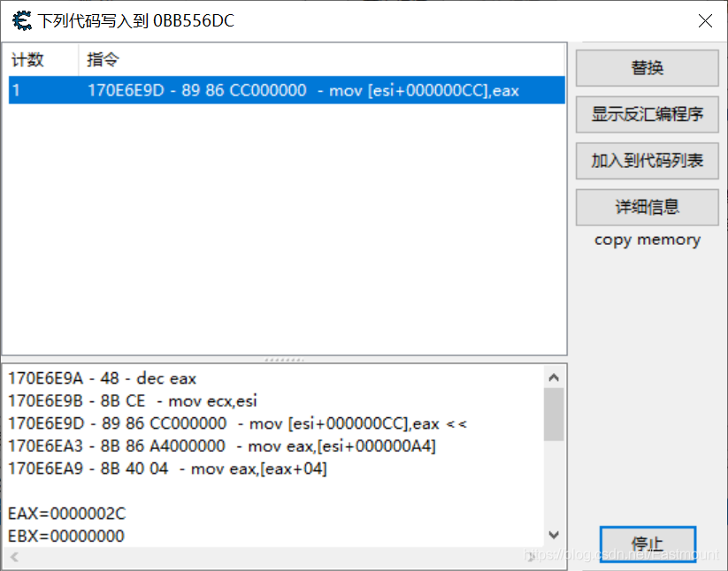
Task: Click the highlighted line ending with <<
Action: [x=237, y=423]
